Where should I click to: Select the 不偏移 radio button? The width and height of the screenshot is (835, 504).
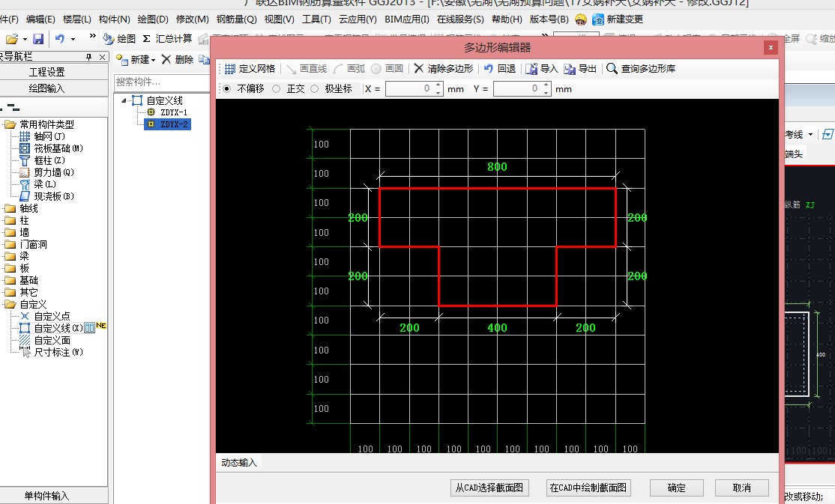(x=227, y=89)
